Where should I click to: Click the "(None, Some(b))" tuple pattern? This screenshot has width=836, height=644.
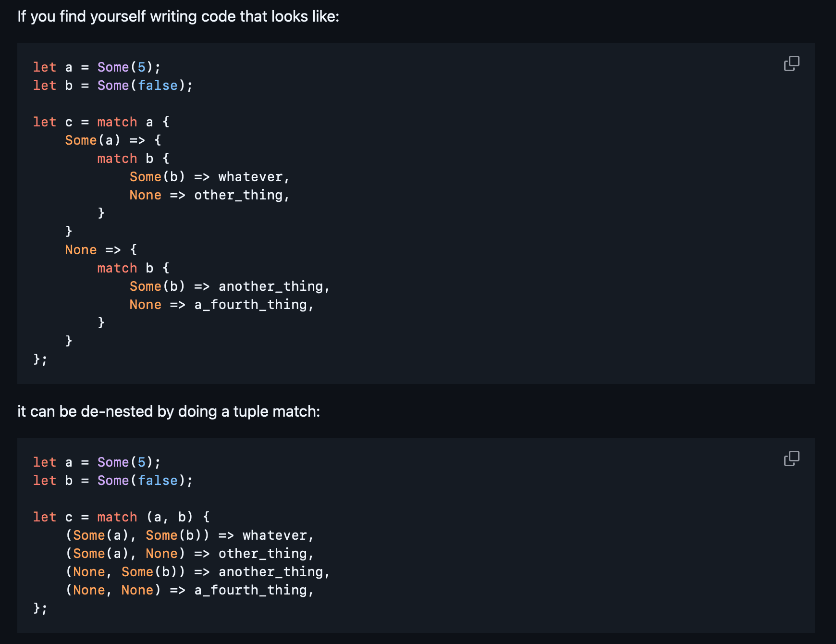[125, 572]
